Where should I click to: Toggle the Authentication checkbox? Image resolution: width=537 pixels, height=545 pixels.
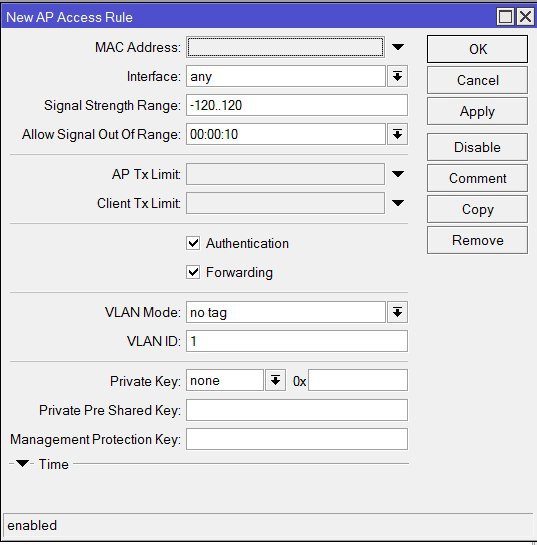(x=193, y=243)
